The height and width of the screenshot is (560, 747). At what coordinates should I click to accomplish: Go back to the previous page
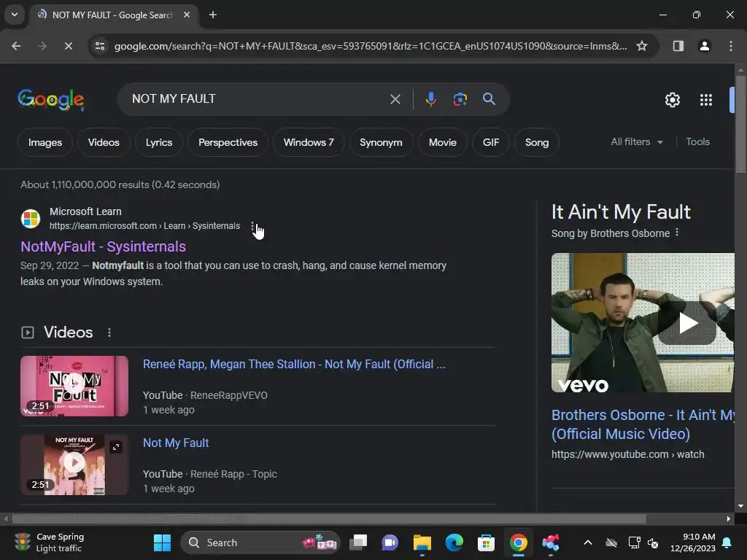point(16,46)
